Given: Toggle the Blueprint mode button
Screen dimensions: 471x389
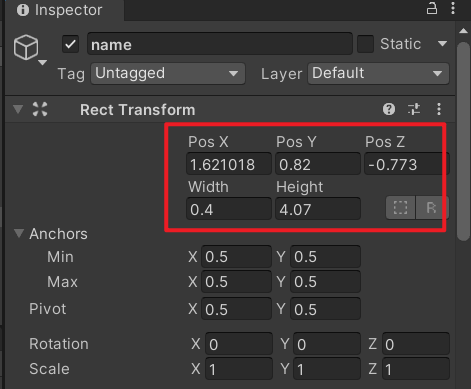Looking at the screenshot, I should click(400, 208).
